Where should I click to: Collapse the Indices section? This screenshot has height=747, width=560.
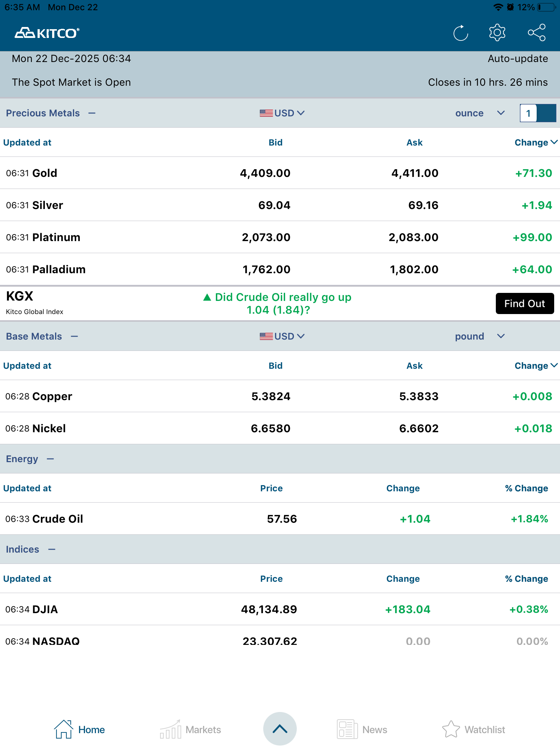pyautogui.click(x=52, y=549)
